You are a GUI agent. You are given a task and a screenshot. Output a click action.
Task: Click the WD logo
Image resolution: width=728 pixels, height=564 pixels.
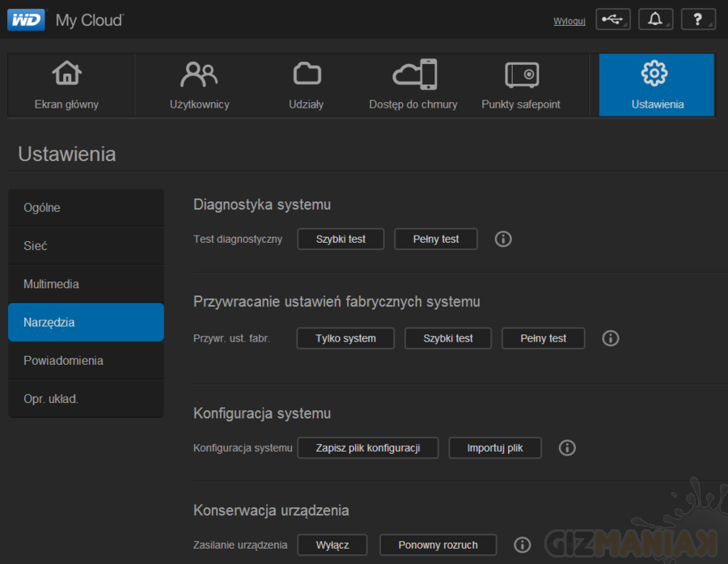click(26, 19)
